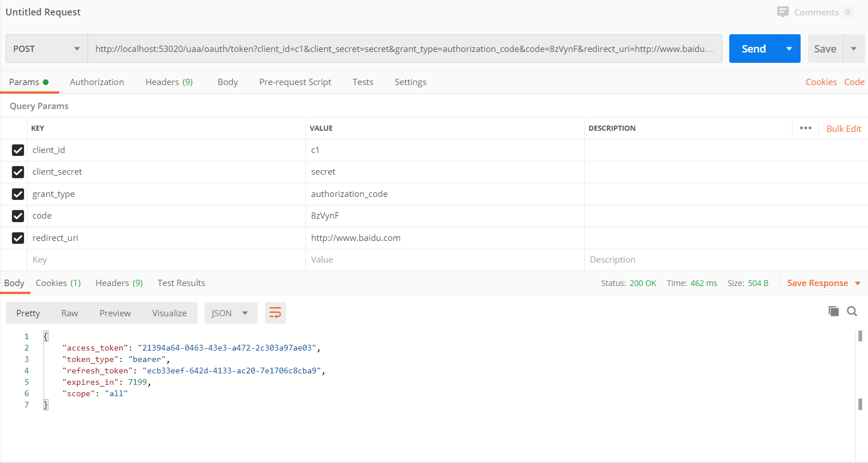Switch to the Authorization tab

97,82
